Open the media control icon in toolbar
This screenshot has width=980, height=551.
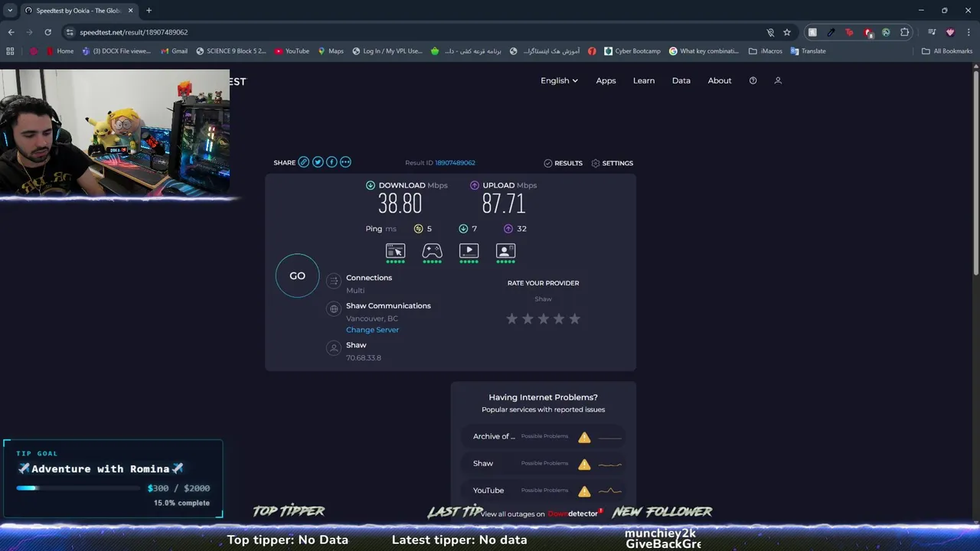coord(931,32)
